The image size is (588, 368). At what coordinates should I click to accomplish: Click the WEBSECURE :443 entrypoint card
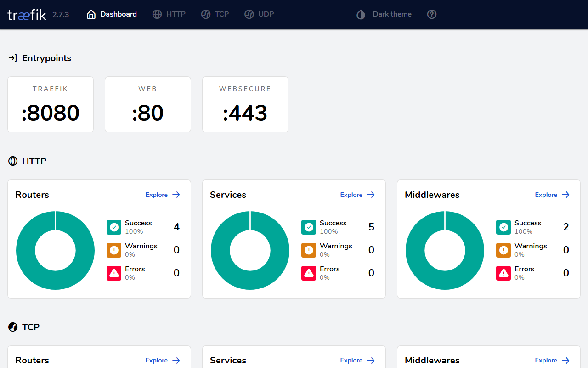245,104
